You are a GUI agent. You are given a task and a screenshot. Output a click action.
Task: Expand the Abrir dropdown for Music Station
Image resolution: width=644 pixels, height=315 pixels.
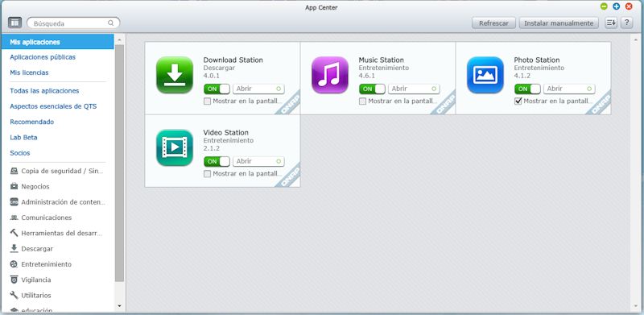(x=414, y=89)
